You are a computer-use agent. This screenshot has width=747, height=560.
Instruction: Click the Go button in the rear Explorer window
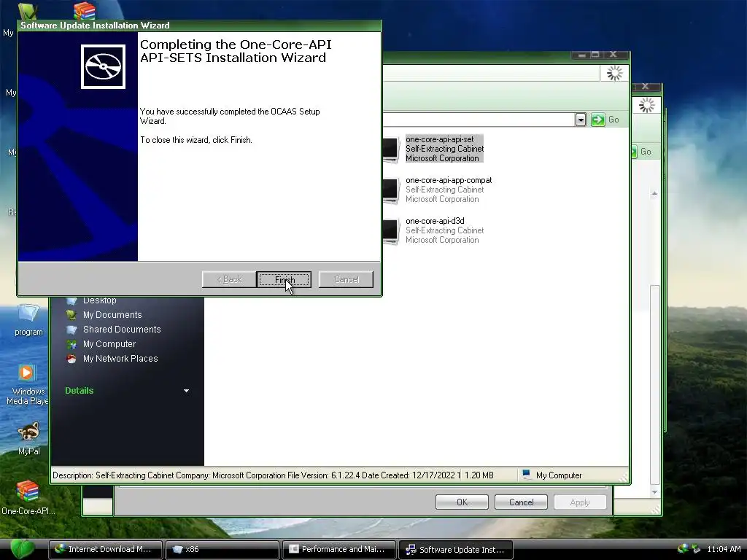pyautogui.click(x=641, y=152)
